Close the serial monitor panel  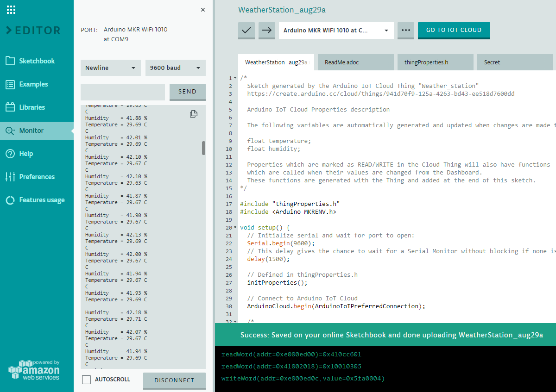(x=203, y=10)
